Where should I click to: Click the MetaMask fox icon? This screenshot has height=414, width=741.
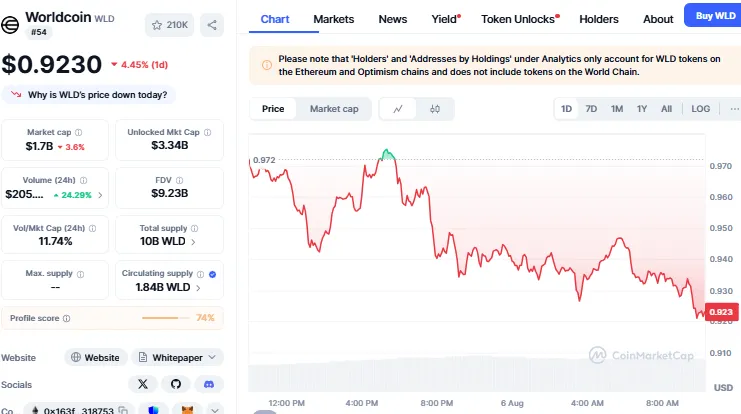[186, 409]
